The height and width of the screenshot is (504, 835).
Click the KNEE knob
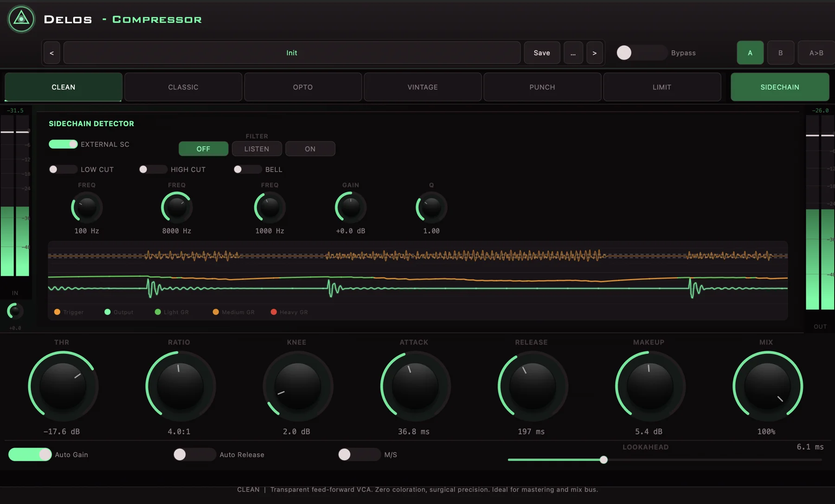coord(298,386)
